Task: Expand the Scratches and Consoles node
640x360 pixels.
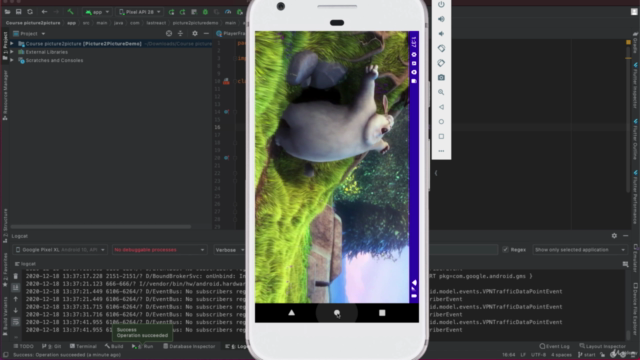Action: coord(12,60)
